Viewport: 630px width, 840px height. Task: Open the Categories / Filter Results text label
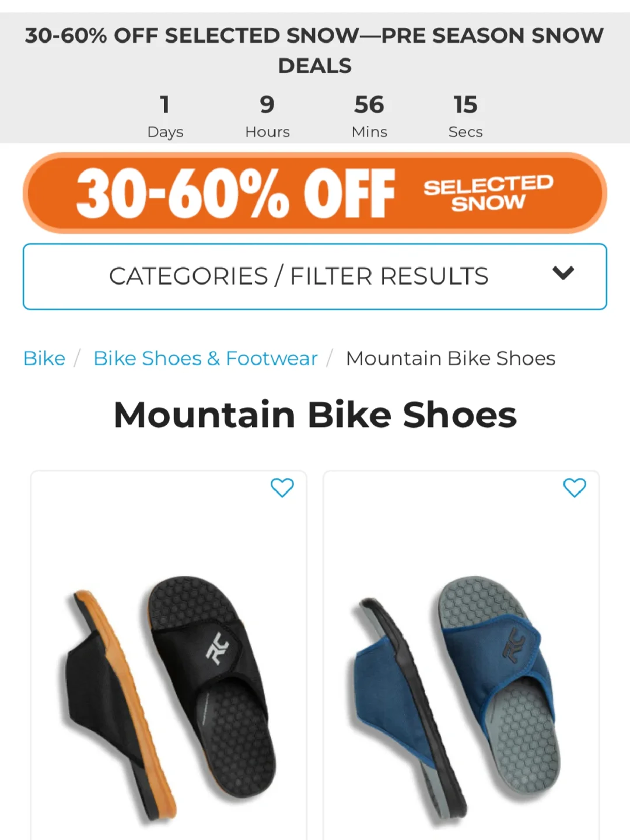299,276
